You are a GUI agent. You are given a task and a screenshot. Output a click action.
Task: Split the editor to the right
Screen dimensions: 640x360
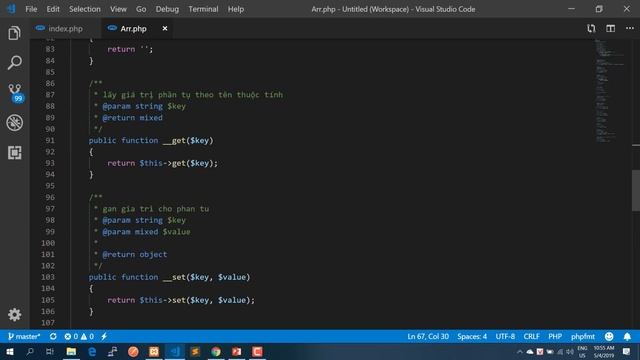(611, 29)
